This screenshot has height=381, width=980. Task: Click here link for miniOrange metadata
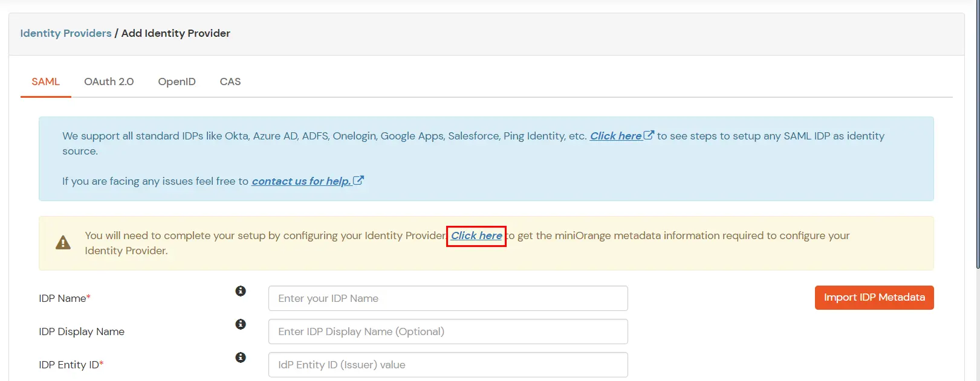tap(476, 235)
